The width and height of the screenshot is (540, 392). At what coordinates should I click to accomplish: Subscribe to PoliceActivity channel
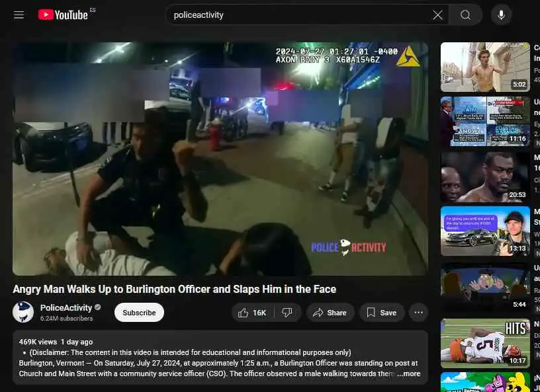[x=139, y=313]
